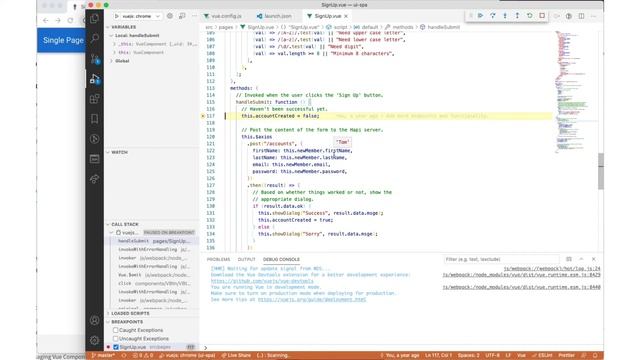Open the PROBLEMS panel tab
640x360 pixels.
pyautogui.click(x=218, y=259)
